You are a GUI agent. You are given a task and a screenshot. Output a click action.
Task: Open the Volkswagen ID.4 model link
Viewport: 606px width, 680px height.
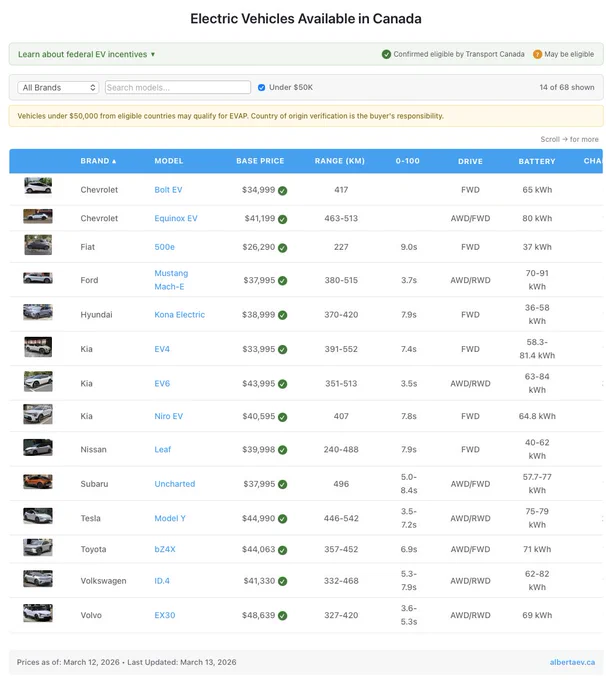162,581
